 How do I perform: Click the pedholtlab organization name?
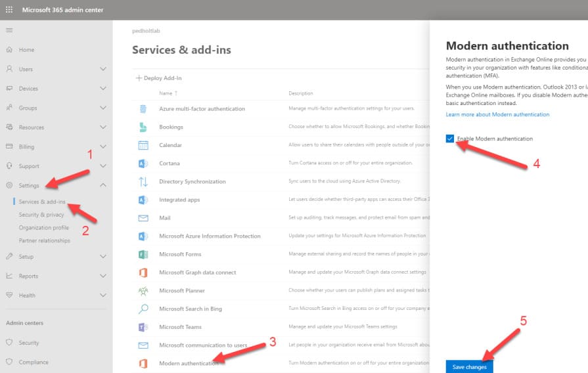146,31
